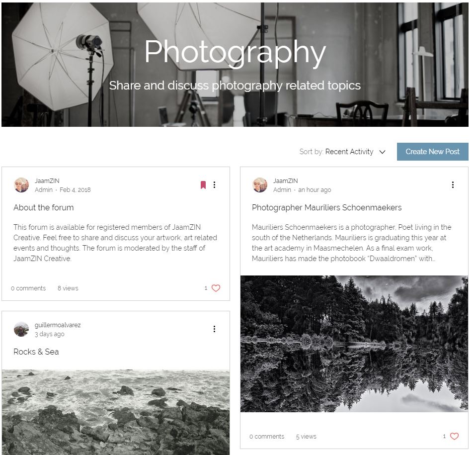Click the bookmark icon on About the forum
The width and height of the screenshot is (476, 455).
point(203,185)
